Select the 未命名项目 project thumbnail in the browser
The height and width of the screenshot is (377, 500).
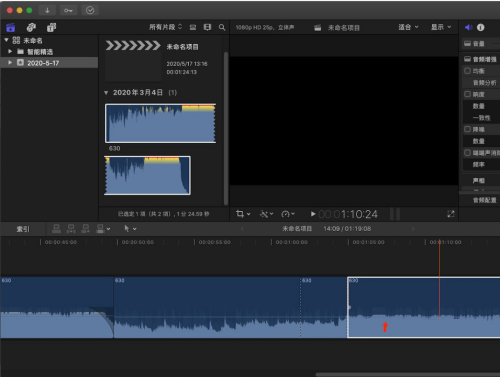click(x=133, y=60)
